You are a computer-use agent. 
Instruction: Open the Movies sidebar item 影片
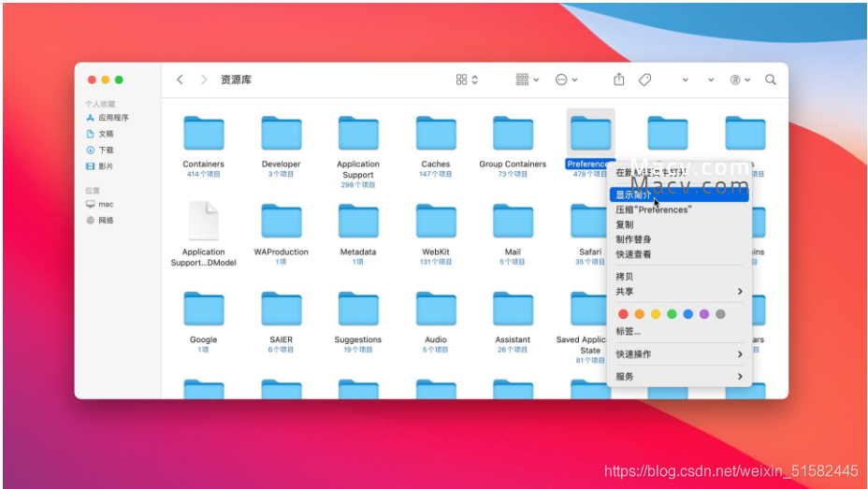coord(100,165)
